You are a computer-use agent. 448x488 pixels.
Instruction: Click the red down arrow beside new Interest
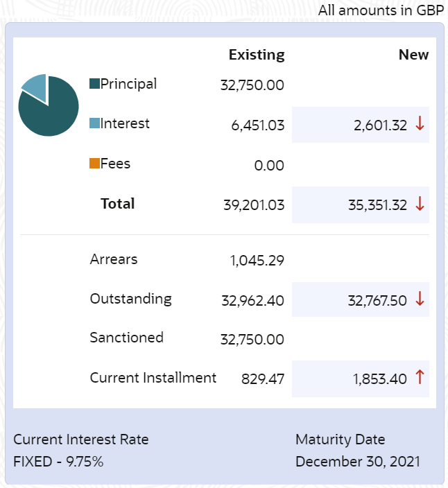pos(420,124)
